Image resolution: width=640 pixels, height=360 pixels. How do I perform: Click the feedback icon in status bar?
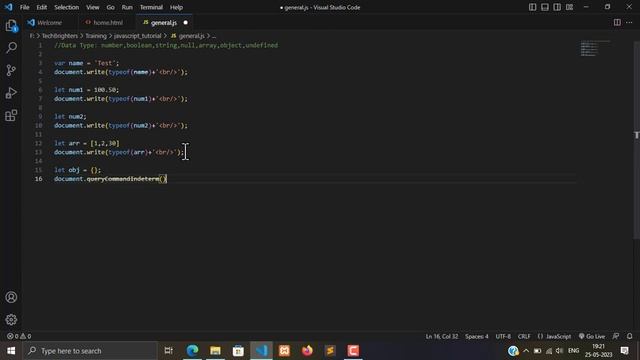[616, 336]
